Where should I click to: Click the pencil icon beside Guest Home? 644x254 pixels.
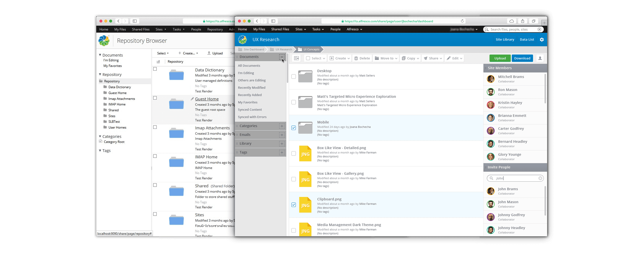click(192, 99)
